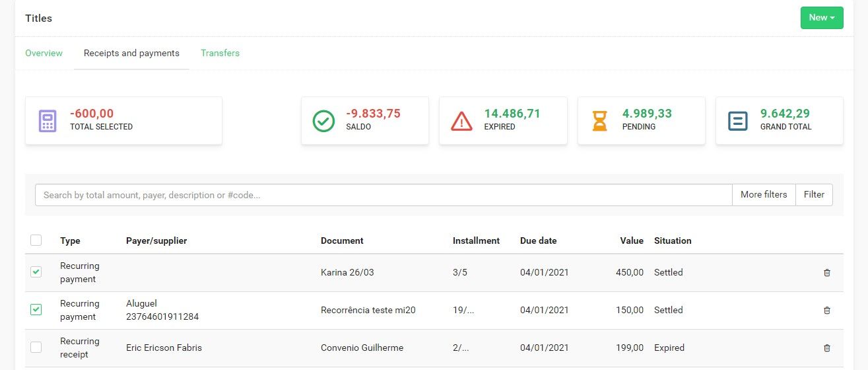Viewport: 868px width, 370px height.
Task: Click the Payer/supplier column header
Action: (x=156, y=240)
